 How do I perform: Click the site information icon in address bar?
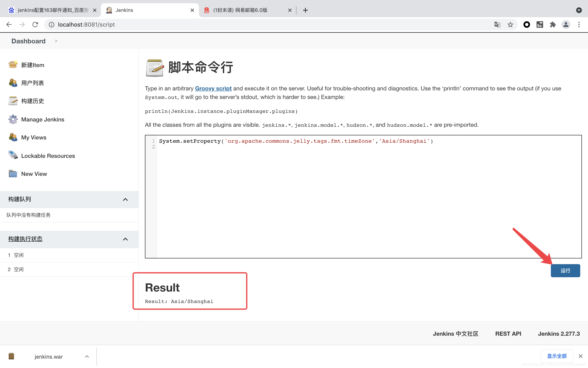pos(51,25)
